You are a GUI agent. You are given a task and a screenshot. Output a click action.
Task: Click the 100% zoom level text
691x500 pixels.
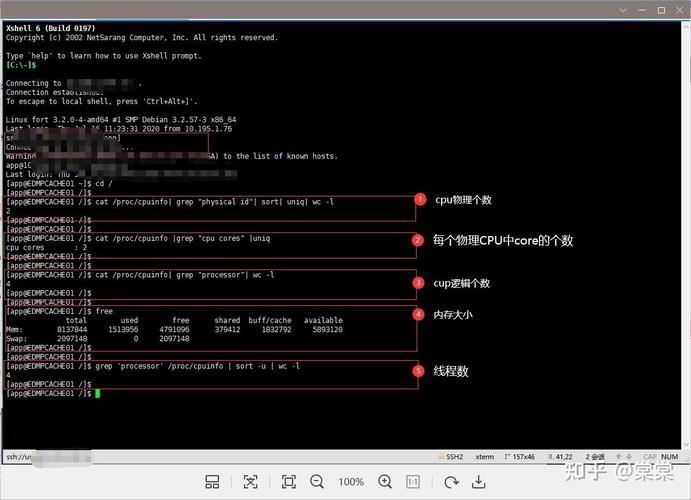pos(351,482)
